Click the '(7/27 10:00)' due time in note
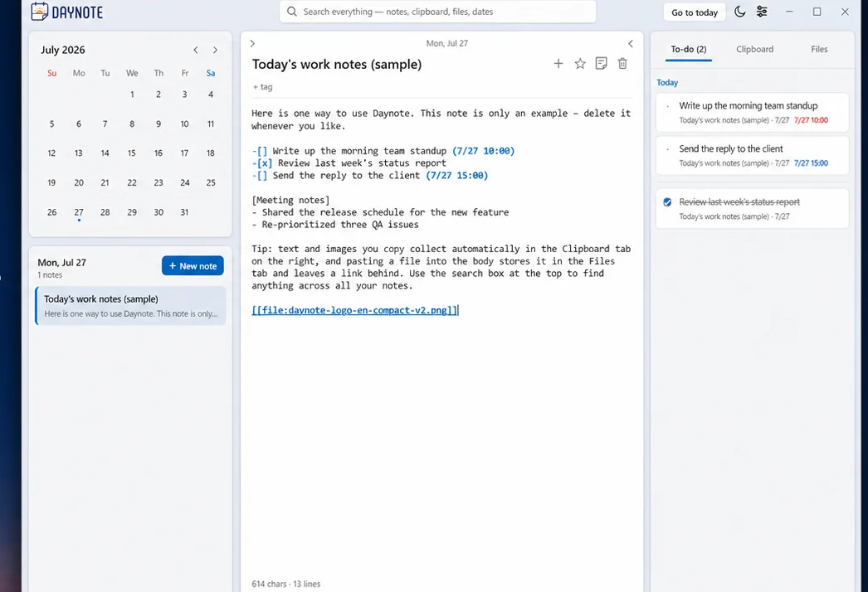The width and height of the screenshot is (868, 592). tap(483, 151)
